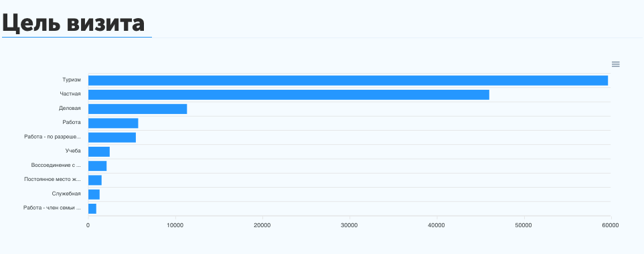The width and height of the screenshot is (644, 254).
Task: Click the 60000 x-axis tick label
Action: [611, 225]
